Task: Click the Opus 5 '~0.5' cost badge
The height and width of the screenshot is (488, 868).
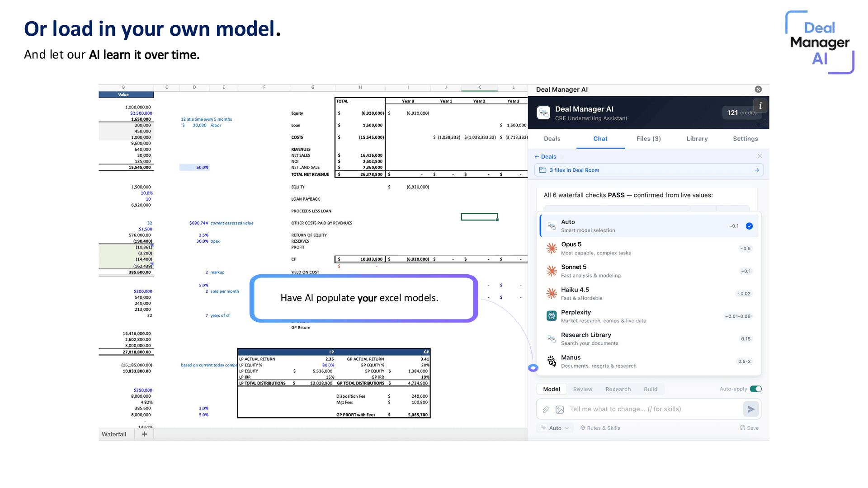Action: pos(745,249)
